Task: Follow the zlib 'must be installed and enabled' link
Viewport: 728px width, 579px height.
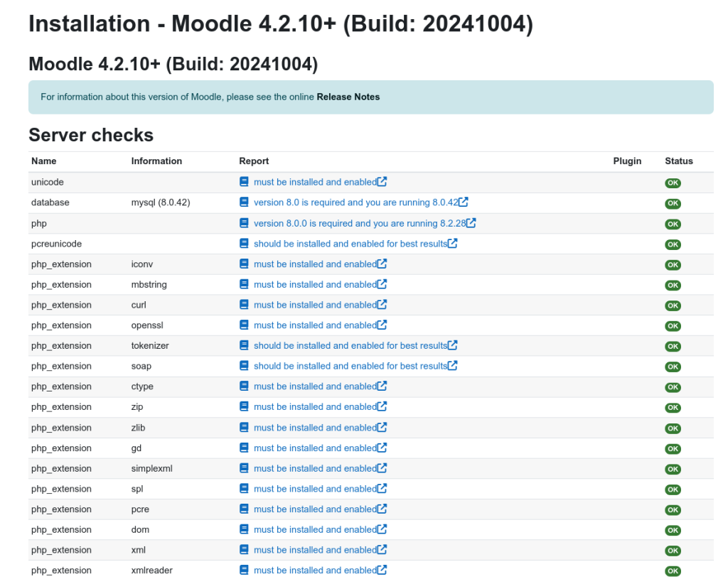Action: 315,428
